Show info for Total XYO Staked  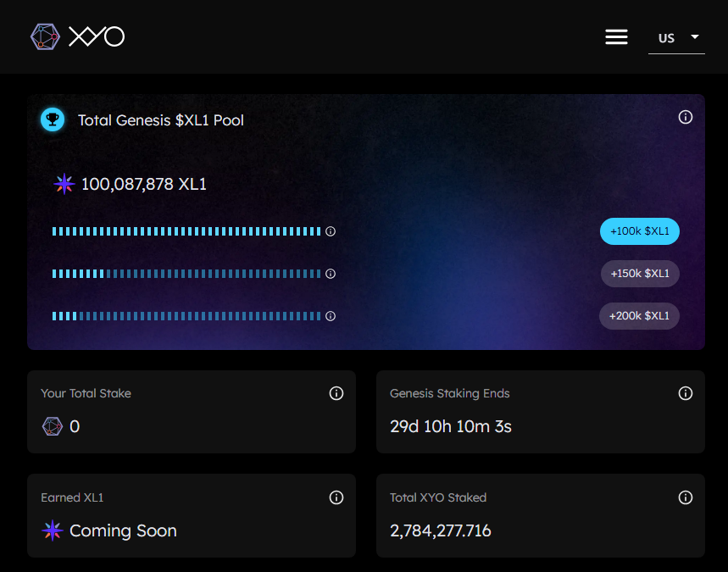[686, 497]
